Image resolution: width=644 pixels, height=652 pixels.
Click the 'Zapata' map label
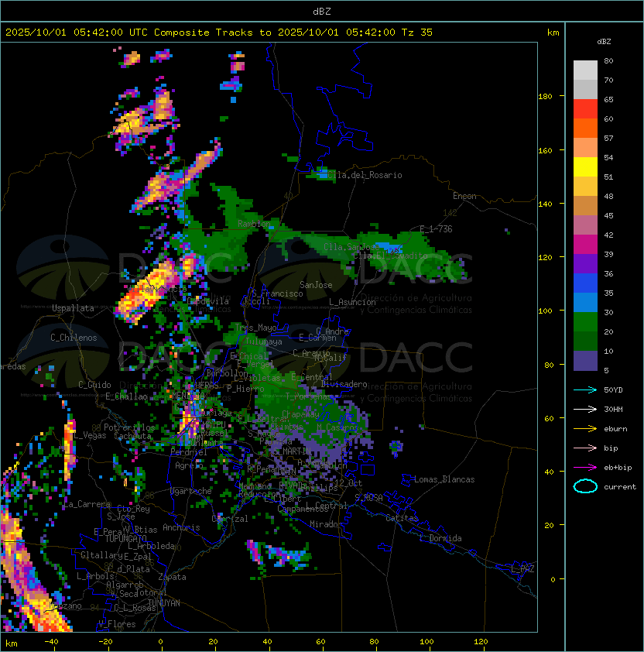172,577
